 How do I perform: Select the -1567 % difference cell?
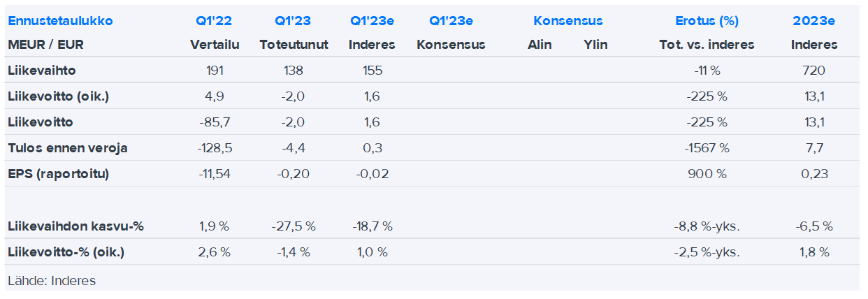(x=707, y=148)
